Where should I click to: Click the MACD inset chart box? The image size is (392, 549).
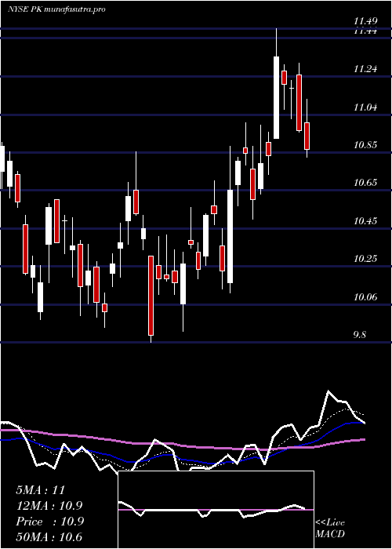click(216, 510)
